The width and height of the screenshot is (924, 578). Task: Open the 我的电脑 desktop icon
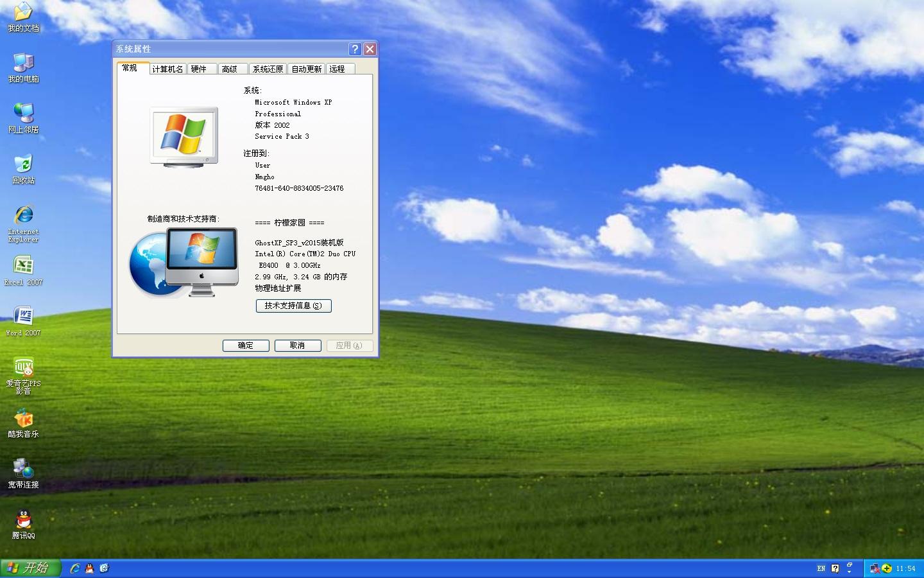[x=23, y=68]
